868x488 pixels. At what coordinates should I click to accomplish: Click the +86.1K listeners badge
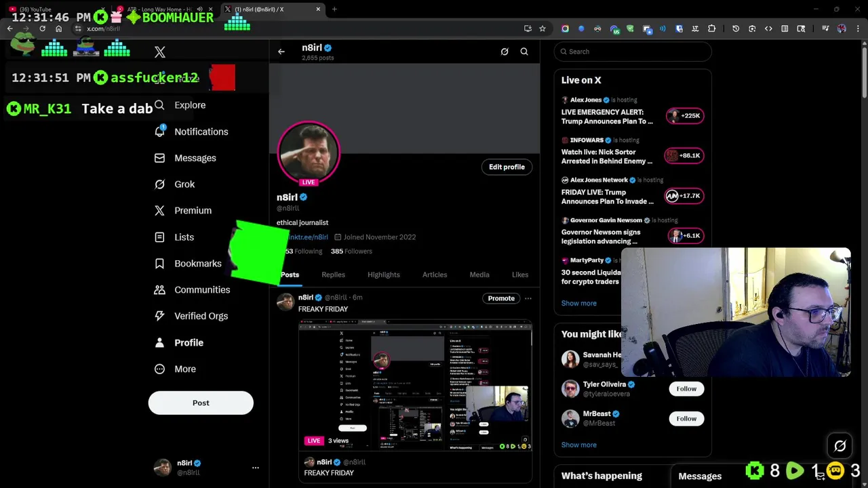684,156
